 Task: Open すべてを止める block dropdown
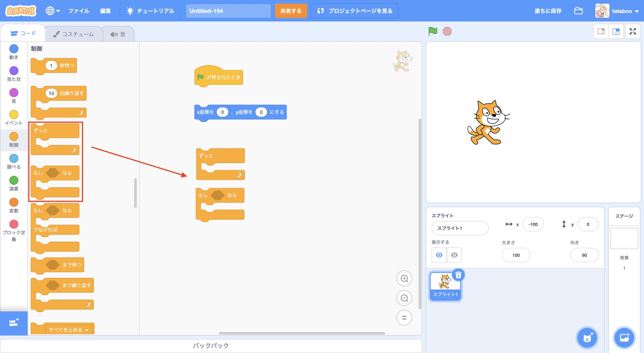pyautogui.click(x=87, y=330)
